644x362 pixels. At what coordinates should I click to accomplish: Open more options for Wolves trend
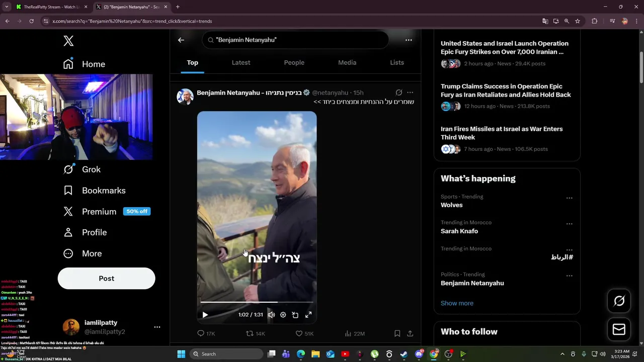(x=569, y=198)
